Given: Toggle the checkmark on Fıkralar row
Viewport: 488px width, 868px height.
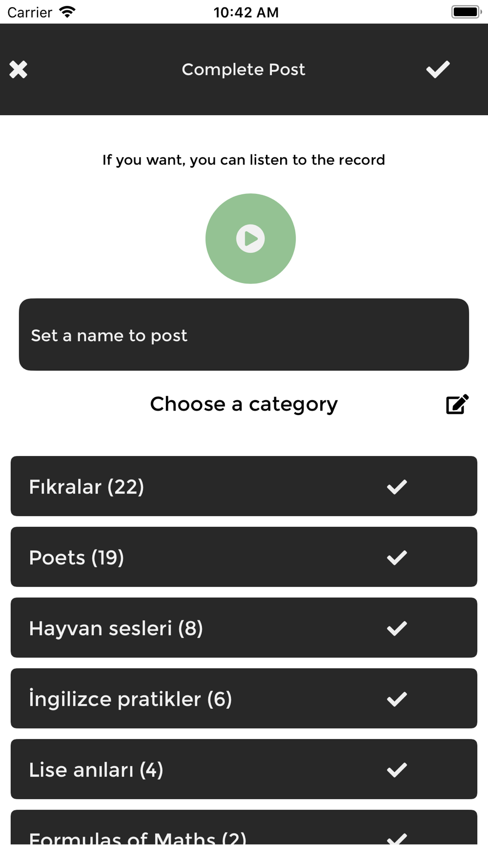Looking at the screenshot, I should (397, 487).
